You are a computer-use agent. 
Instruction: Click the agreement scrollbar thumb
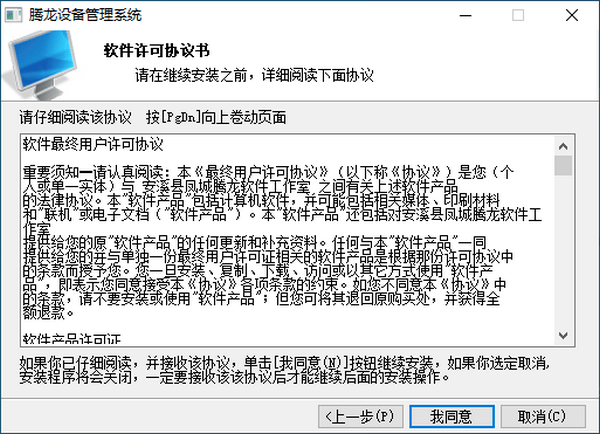pos(563,165)
